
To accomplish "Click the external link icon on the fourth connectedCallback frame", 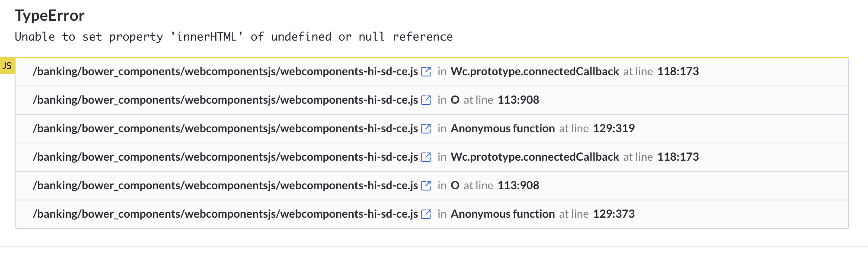I will point(427,157).
